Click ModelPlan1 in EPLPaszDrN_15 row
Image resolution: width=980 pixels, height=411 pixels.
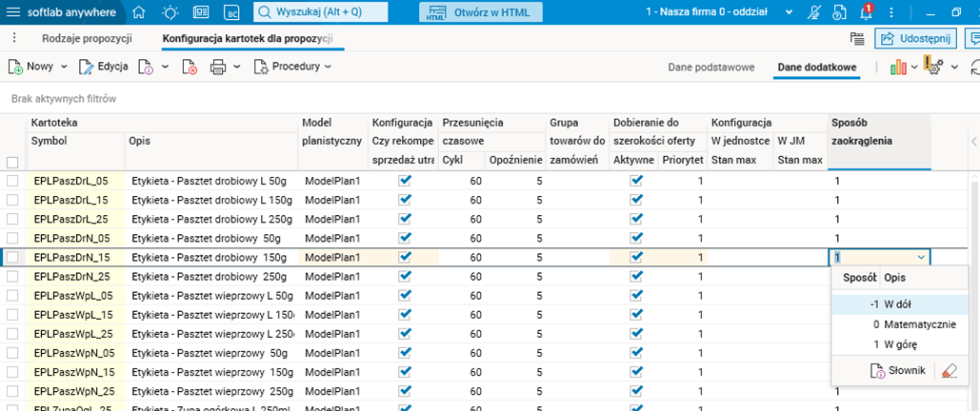tap(332, 257)
